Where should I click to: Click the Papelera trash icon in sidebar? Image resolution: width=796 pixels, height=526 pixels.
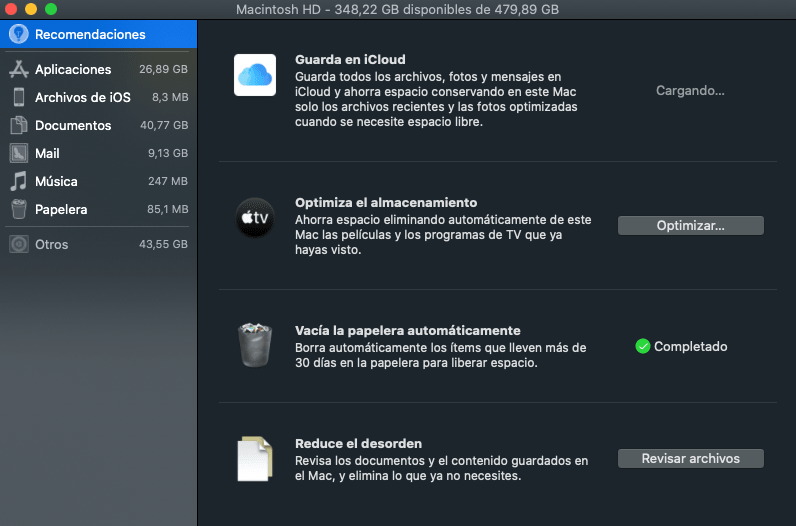pos(19,209)
